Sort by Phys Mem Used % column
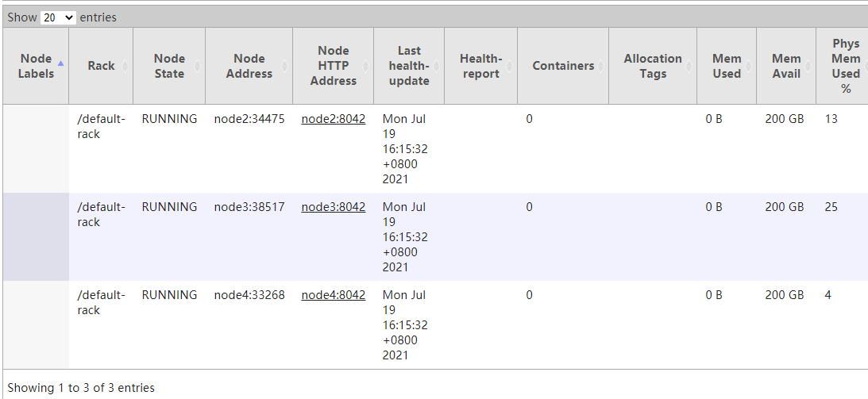The width and height of the screenshot is (868, 399). click(x=846, y=66)
